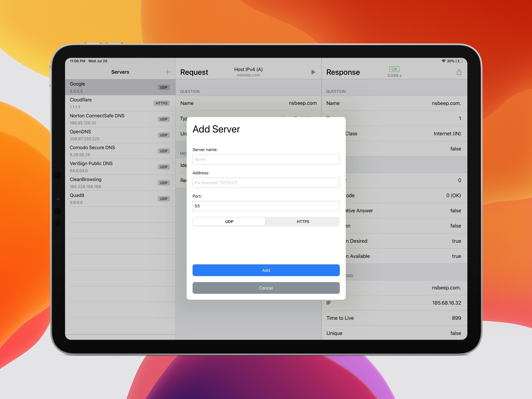Tap the share icon in Response header
This screenshot has height=399, width=532.
tap(459, 72)
